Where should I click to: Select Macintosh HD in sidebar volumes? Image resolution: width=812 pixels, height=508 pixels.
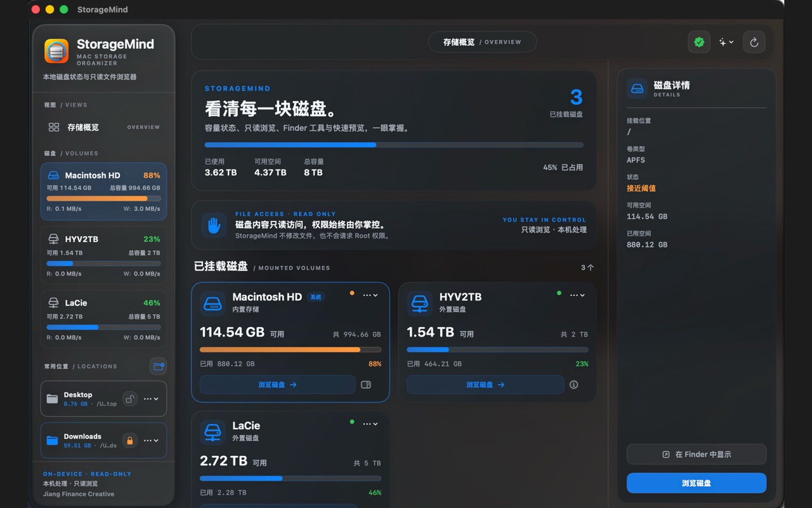(x=103, y=191)
